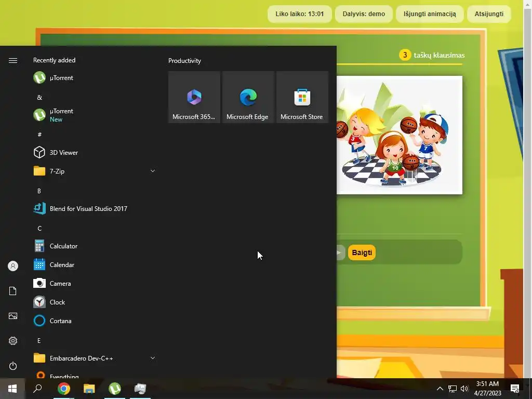This screenshot has height=399, width=532.
Task: Open the µTorrent entry marked New
Action: pos(95,115)
